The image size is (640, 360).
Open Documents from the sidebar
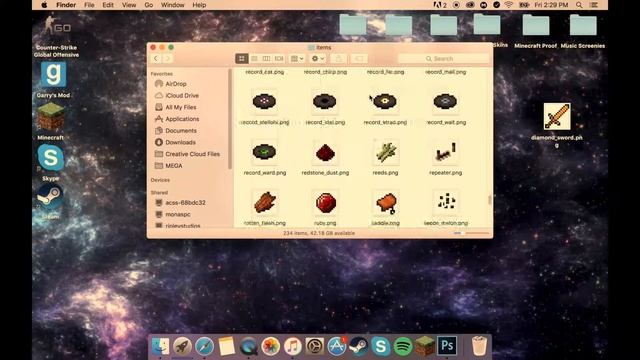176,131
